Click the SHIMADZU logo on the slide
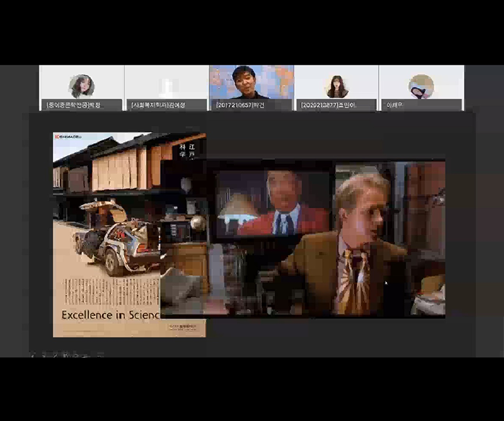 (68, 137)
